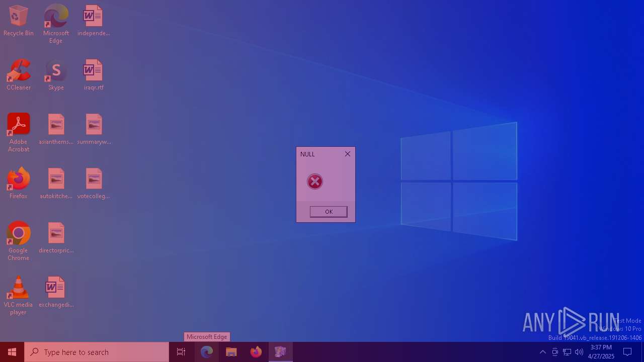Select the autokitche... image file
The width and height of the screenshot is (644, 362).
56,183
